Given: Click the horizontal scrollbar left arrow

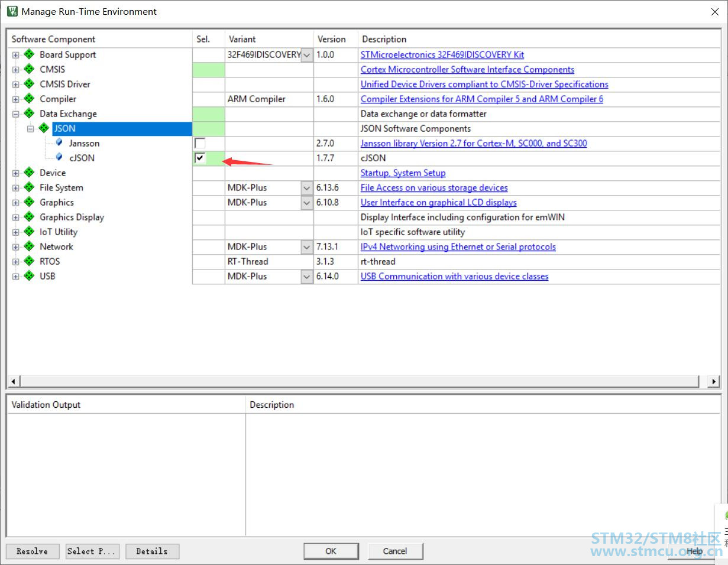Looking at the screenshot, I should pyautogui.click(x=13, y=382).
